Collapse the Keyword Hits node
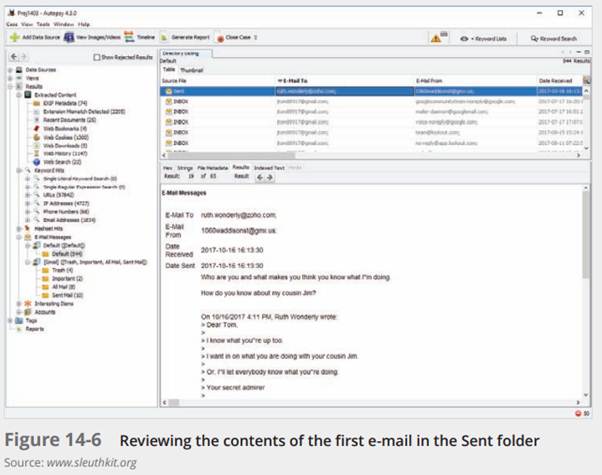602x475 pixels. [x=19, y=170]
